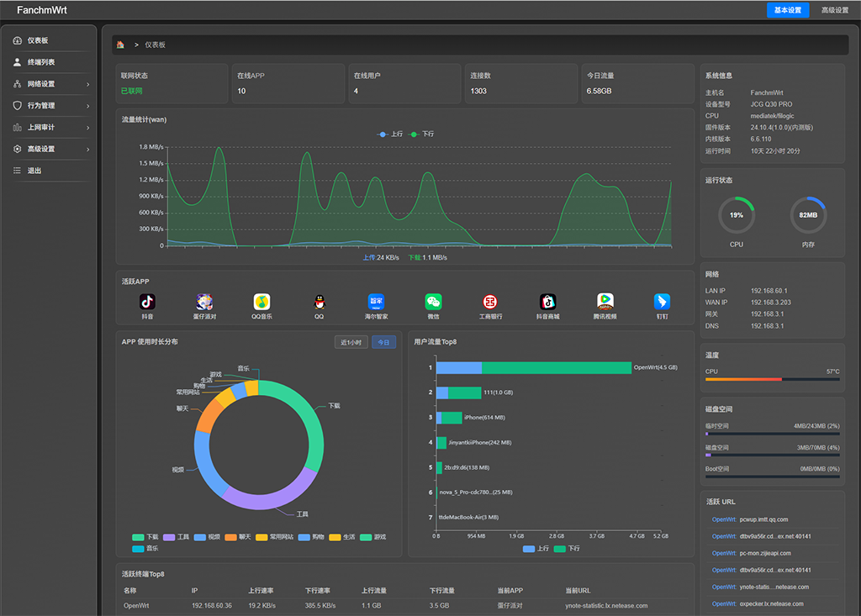
Task: Click the 腾讯视频 app icon
Action: 605,302
